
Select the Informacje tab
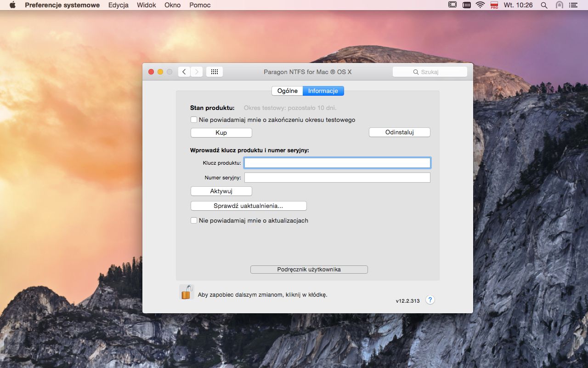coord(323,91)
